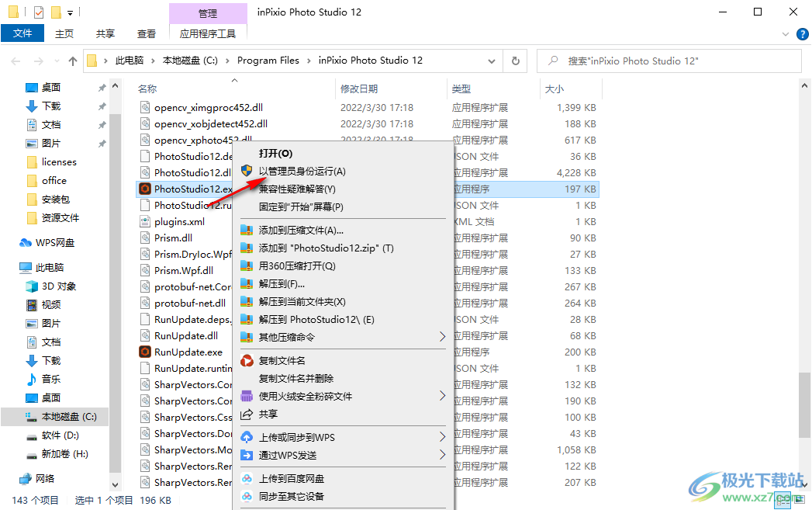This screenshot has height=510, width=812.
Task: Click the forward navigation arrow
Action: click(x=38, y=61)
